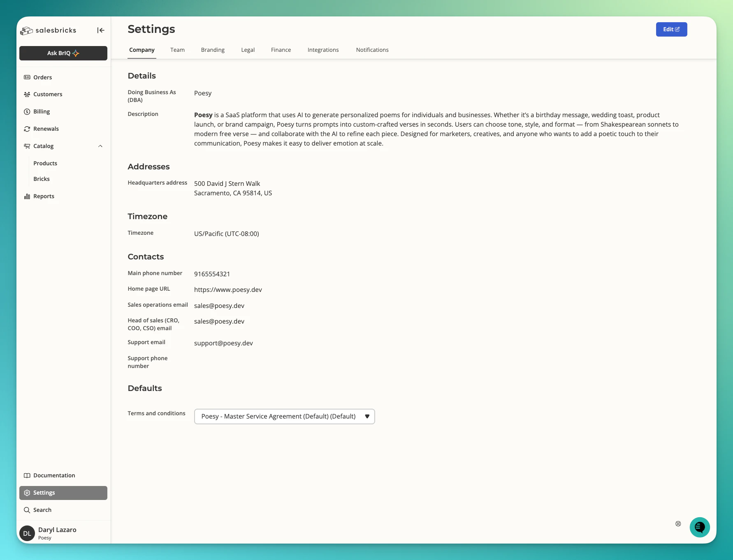Click the Poesy DBA value
Image resolution: width=733 pixels, height=560 pixels.
tap(203, 93)
